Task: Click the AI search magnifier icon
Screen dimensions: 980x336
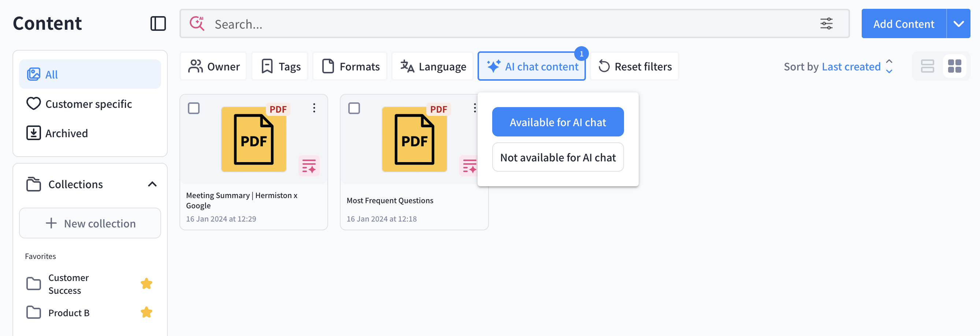Action: (x=197, y=23)
